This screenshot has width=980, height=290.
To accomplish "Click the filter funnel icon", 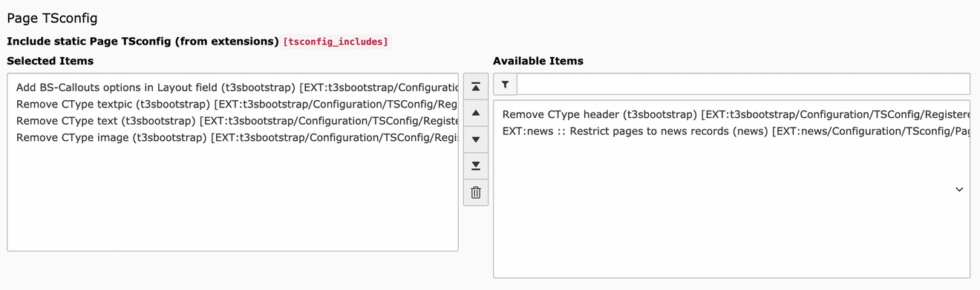I will click(505, 84).
